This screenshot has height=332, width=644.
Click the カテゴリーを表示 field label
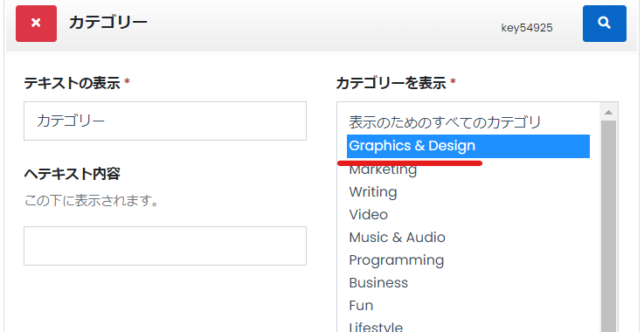click(x=391, y=83)
